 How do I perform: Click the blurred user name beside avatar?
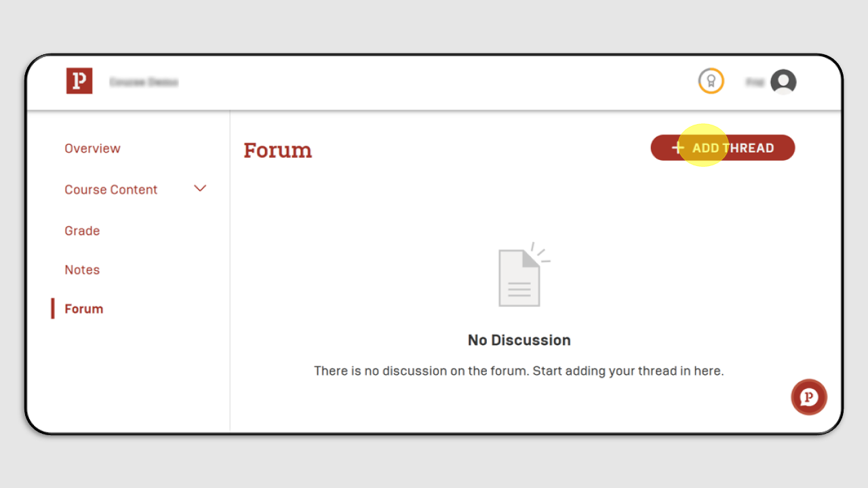755,82
